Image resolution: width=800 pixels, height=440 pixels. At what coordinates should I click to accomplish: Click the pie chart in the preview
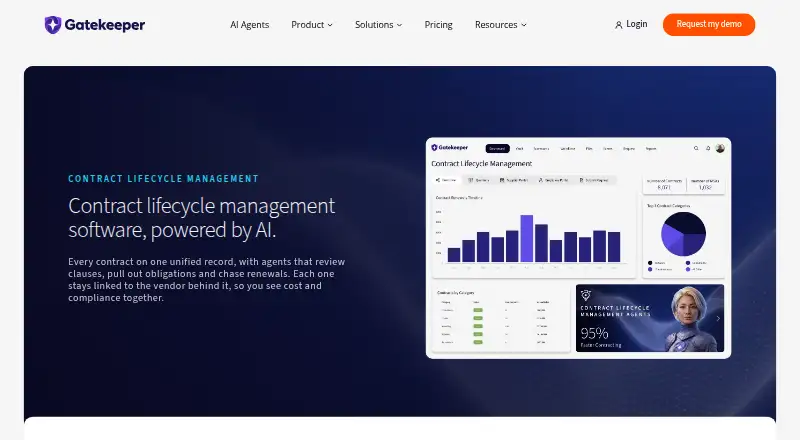(683, 234)
